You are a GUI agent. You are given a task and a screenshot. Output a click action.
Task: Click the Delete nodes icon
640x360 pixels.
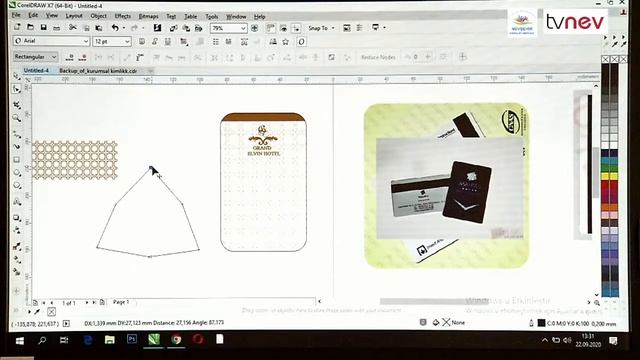point(83,57)
